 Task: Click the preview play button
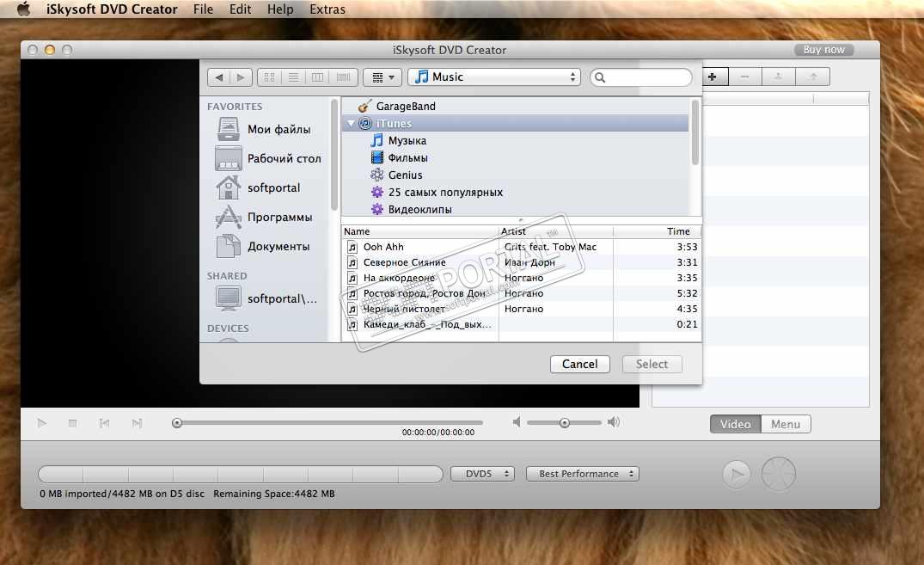coord(42,423)
